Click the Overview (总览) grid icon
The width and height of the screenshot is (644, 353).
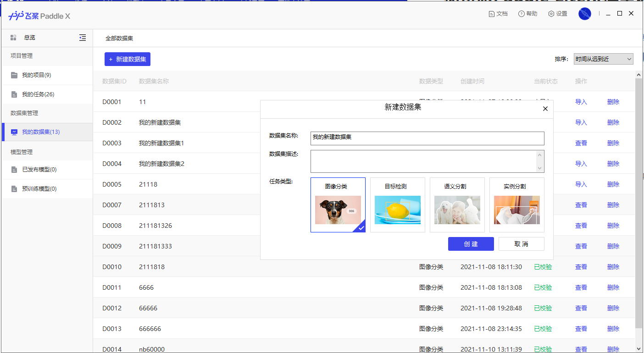pyautogui.click(x=14, y=38)
